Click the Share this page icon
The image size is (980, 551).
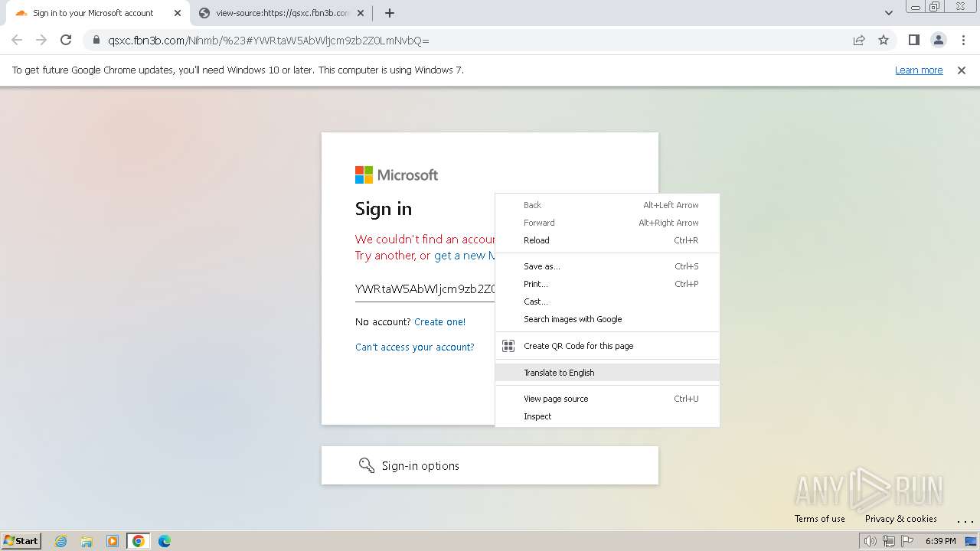859,41
